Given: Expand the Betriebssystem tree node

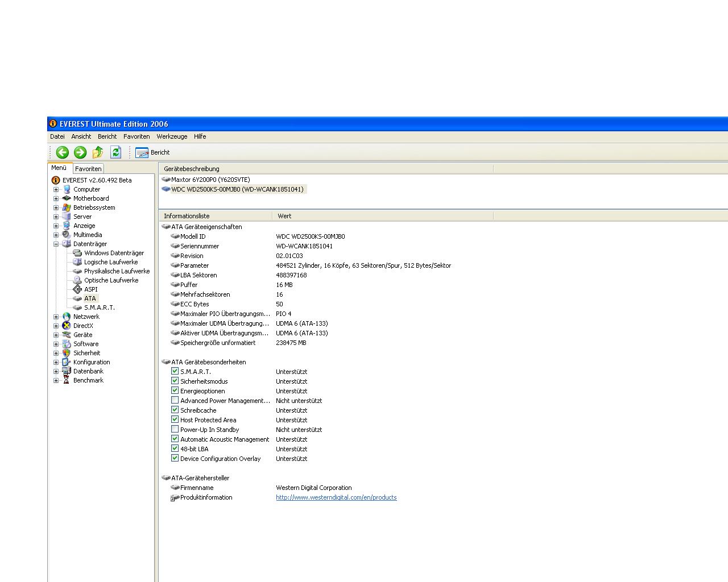Looking at the screenshot, I should pyautogui.click(x=56, y=207).
